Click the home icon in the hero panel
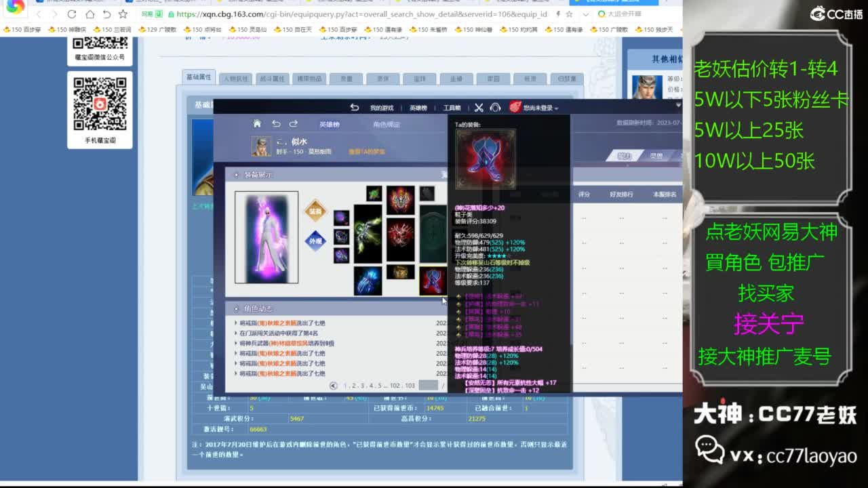 (x=257, y=123)
